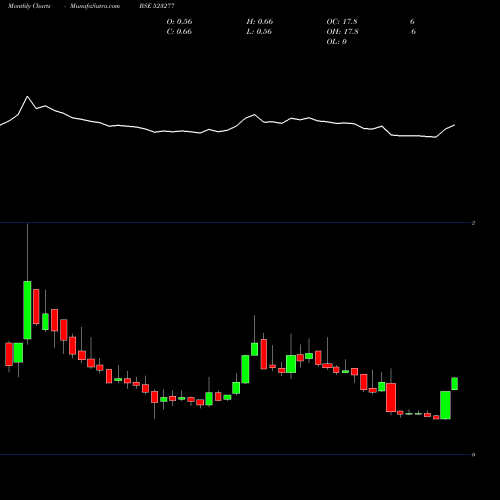
Task: Click the '2' price axis label
Action: pyautogui.click(x=473, y=223)
